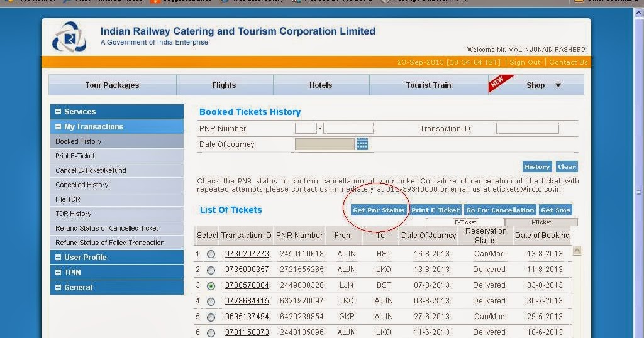Open File TDR in sidebar
Screen dimensions: 644x338
tap(116, 199)
